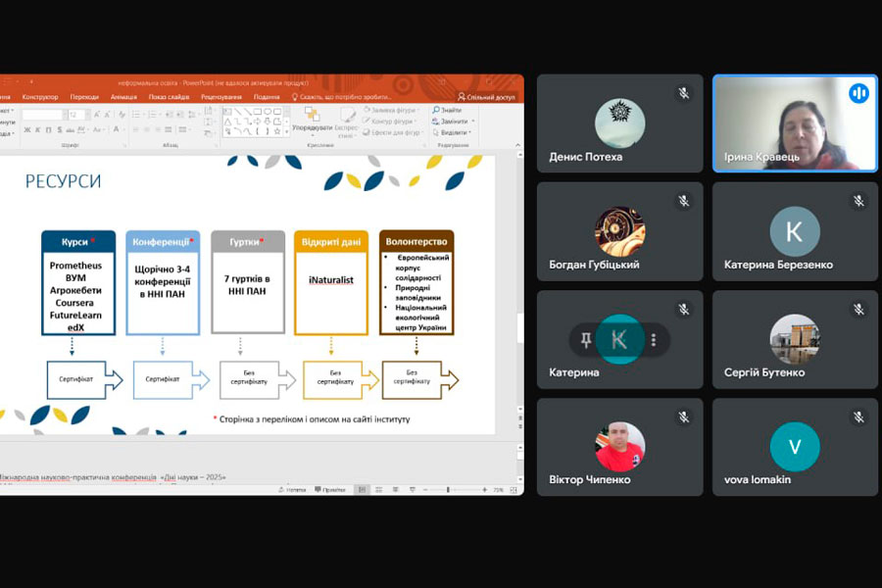Click the speaking indicator on Ірина Кравець tile
Screen dimensions: 882x588
[858, 93]
